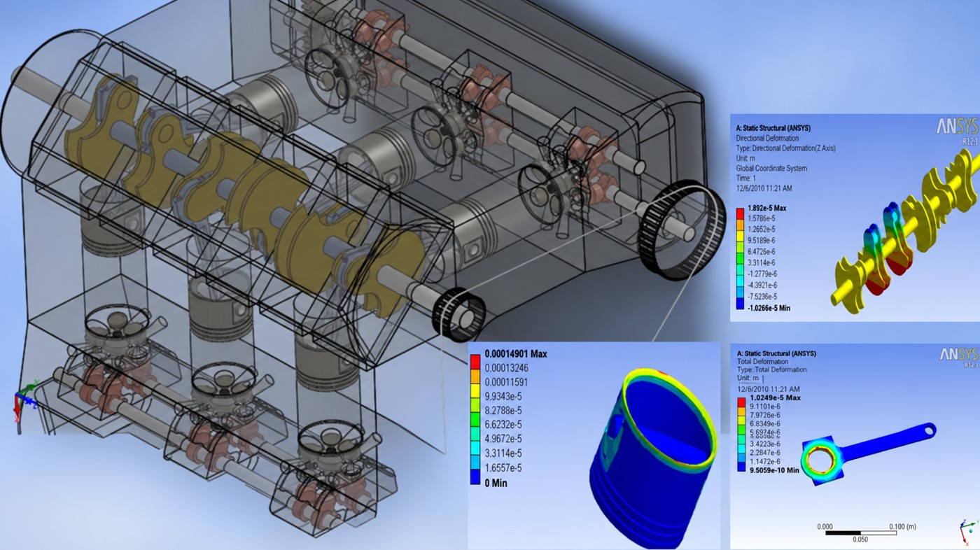Click the red swatch beside 0.00014901 Max

(474, 361)
